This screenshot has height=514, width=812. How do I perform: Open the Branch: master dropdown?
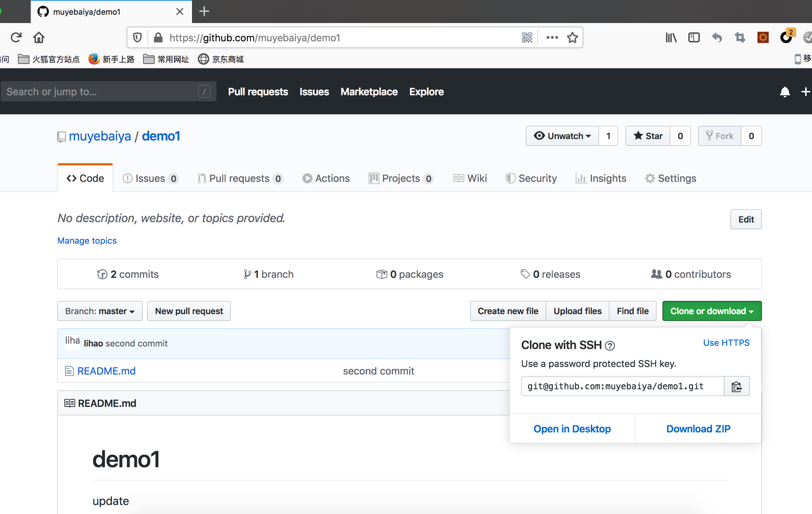pos(100,311)
